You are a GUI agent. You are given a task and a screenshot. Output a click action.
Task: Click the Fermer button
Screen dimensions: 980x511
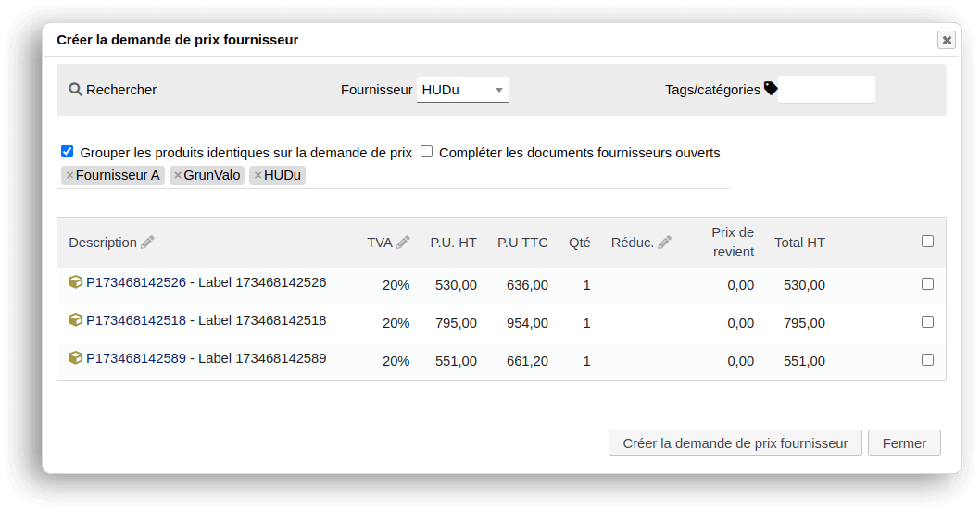coord(904,443)
